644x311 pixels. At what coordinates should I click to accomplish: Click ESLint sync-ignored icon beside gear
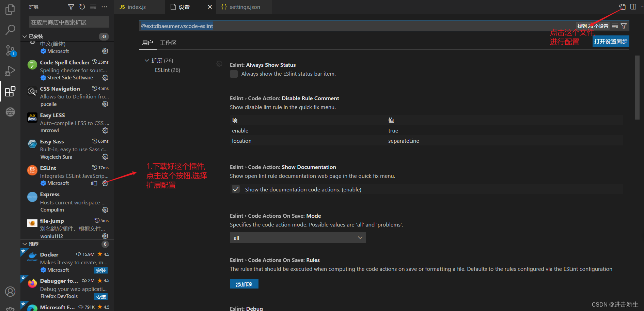94,183
